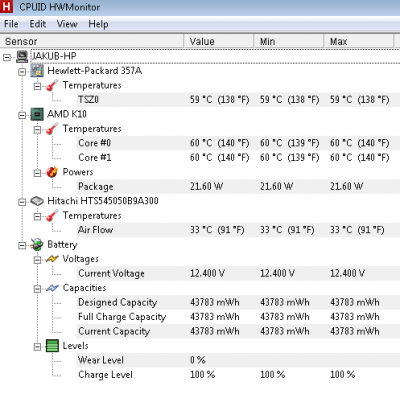The width and height of the screenshot is (400, 398).
Task: Click TSZ0 value 59 °C (138 °F)
Action: (220, 100)
